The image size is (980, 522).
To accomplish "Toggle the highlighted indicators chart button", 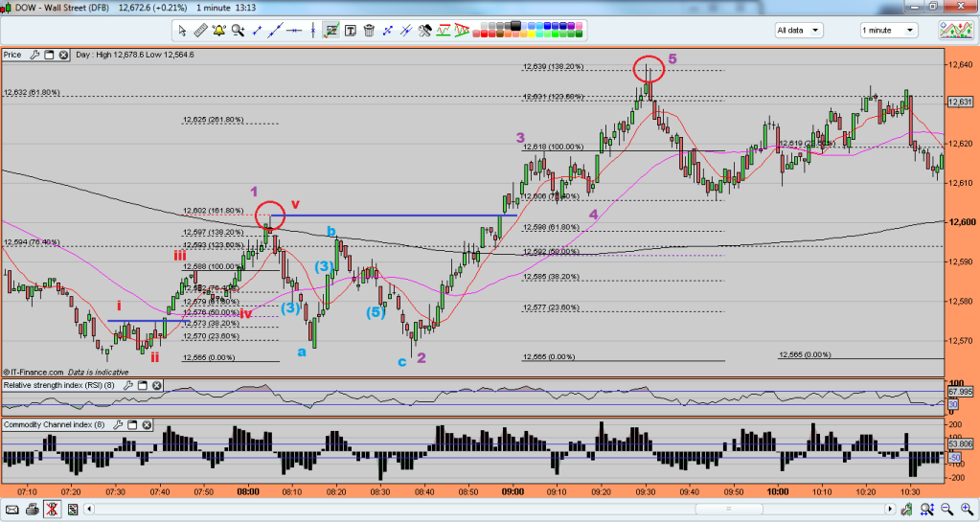I will (331, 30).
